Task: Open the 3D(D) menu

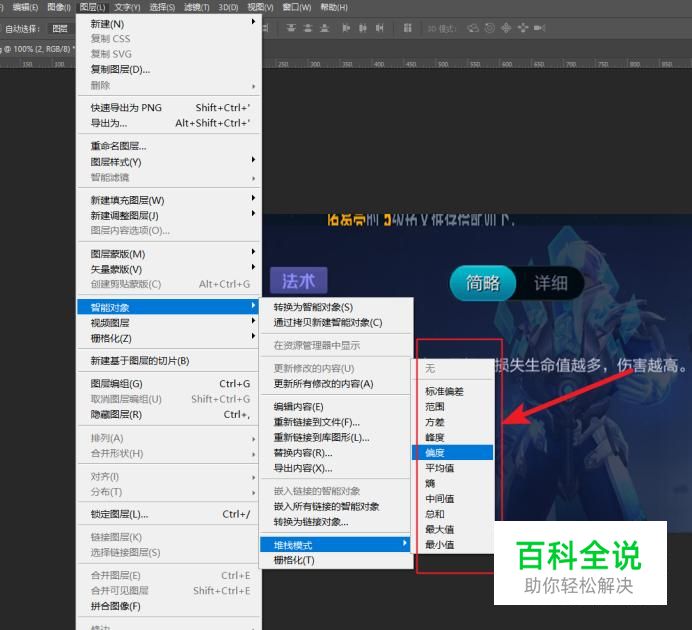Action: tap(228, 7)
